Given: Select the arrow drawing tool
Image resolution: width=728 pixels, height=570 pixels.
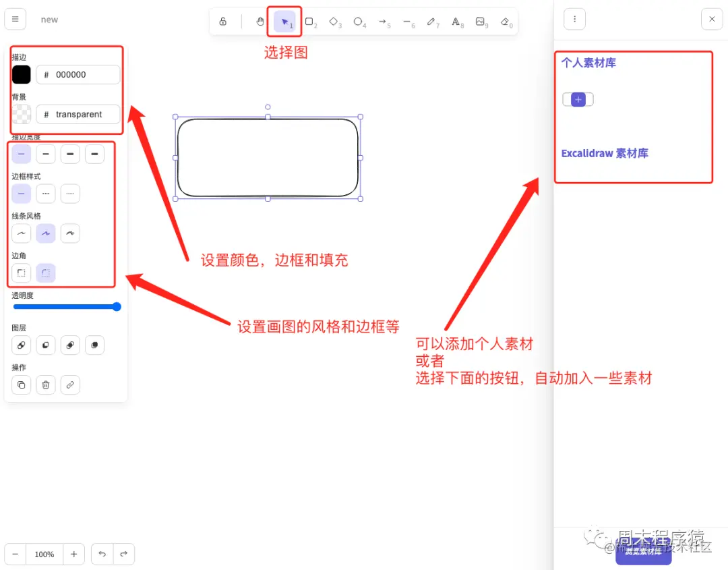Looking at the screenshot, I should pyautogui.click(x=383, y=22).
